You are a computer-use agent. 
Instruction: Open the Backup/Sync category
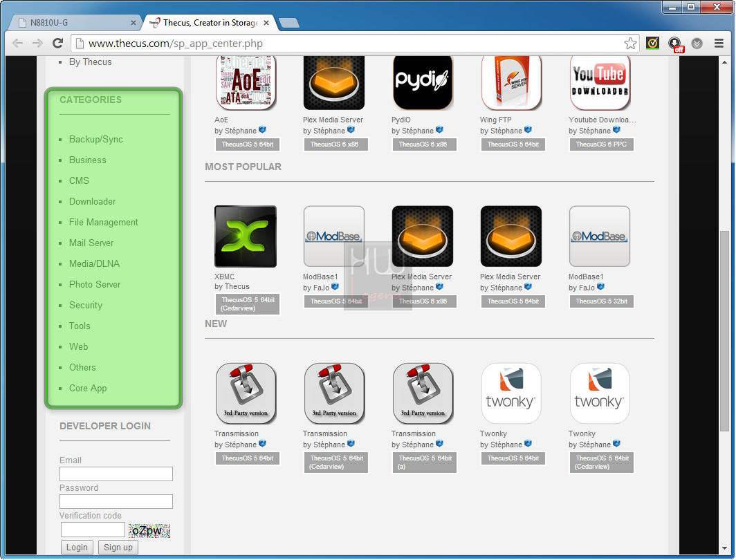95,139
